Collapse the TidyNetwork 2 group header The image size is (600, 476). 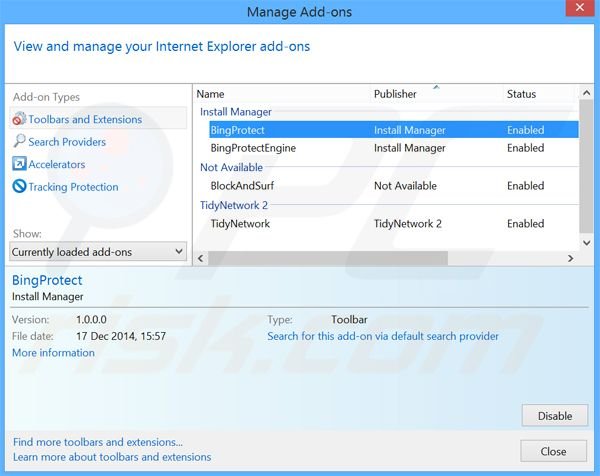pos(234,205)
